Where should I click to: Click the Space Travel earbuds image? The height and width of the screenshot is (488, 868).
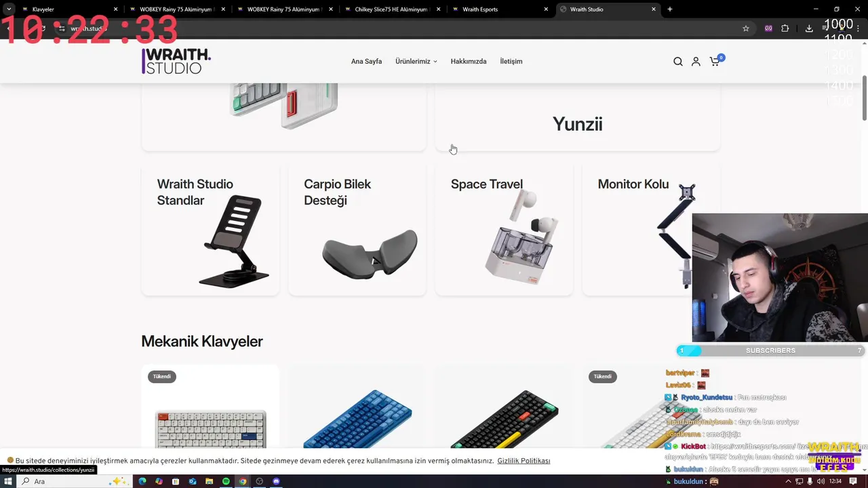pyautogui.click(x=521, y=237)
